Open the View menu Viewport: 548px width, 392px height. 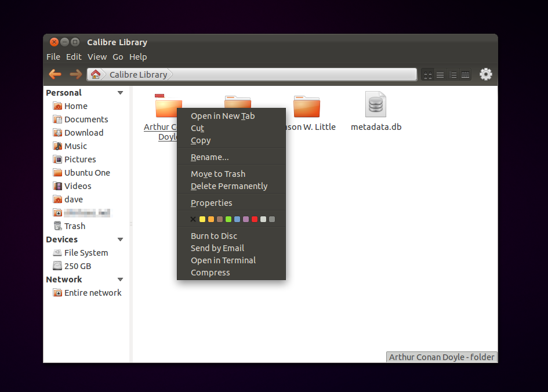tap(97, 57)
